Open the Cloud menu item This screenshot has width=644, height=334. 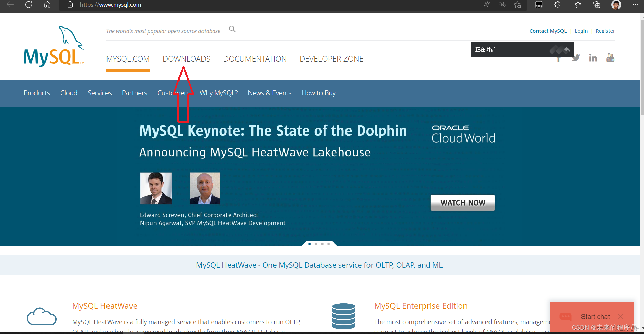pyautogui.click(x=69, y=93)
